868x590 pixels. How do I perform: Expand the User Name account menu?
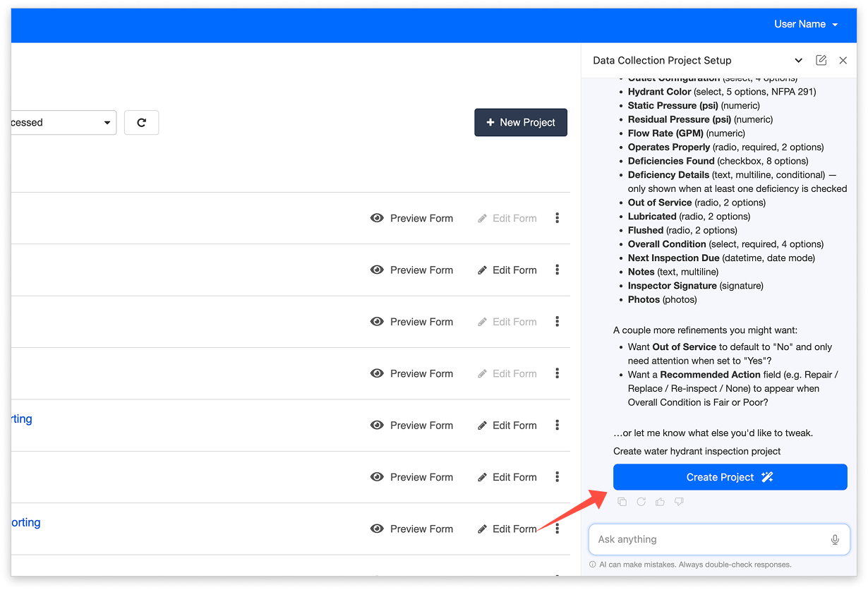pos(806,24)
